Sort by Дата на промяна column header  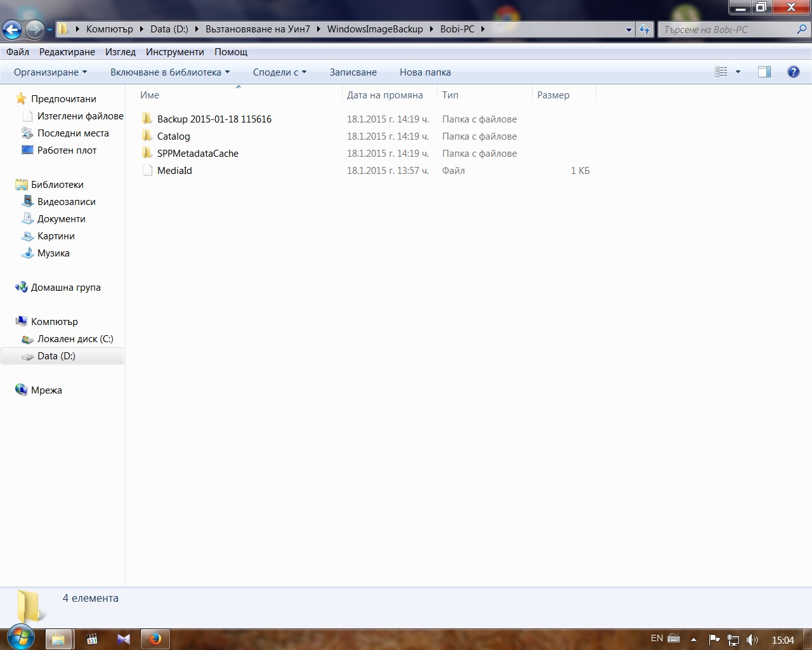384,95
